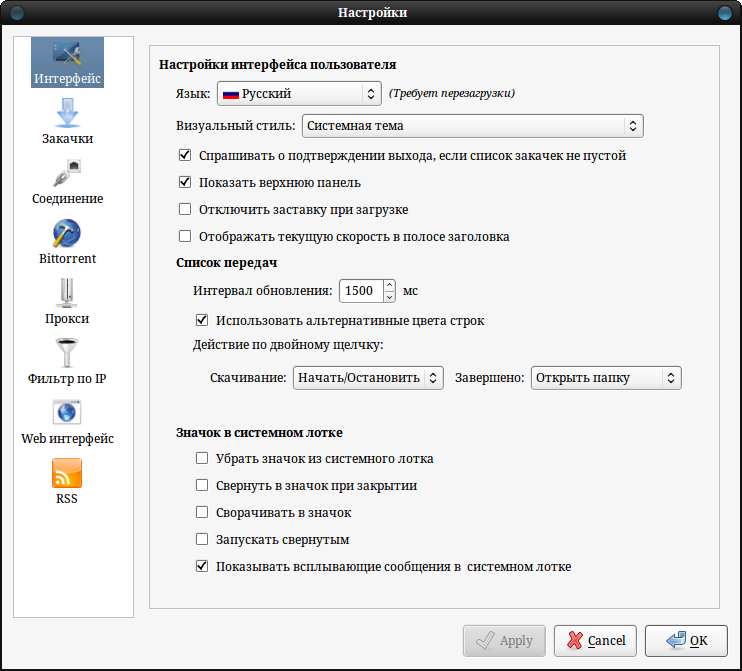Click the 'Действие по двойному щелчку:' label

[x=288, y=344]
